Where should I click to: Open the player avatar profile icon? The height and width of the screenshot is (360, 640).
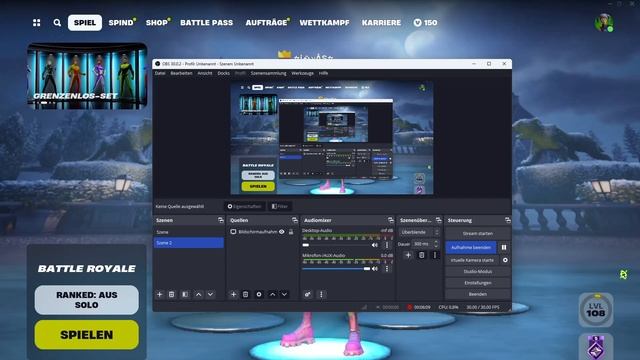[x=604, y=22]
